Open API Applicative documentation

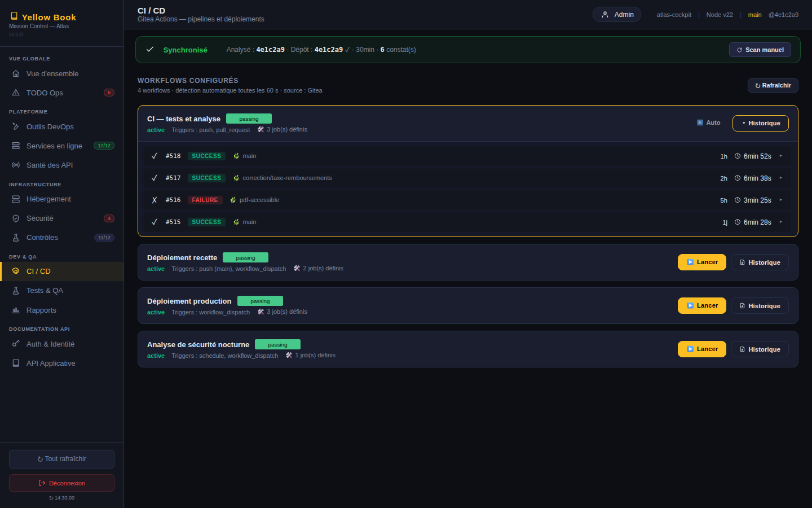pyautogui.click(x=61, y=363)
